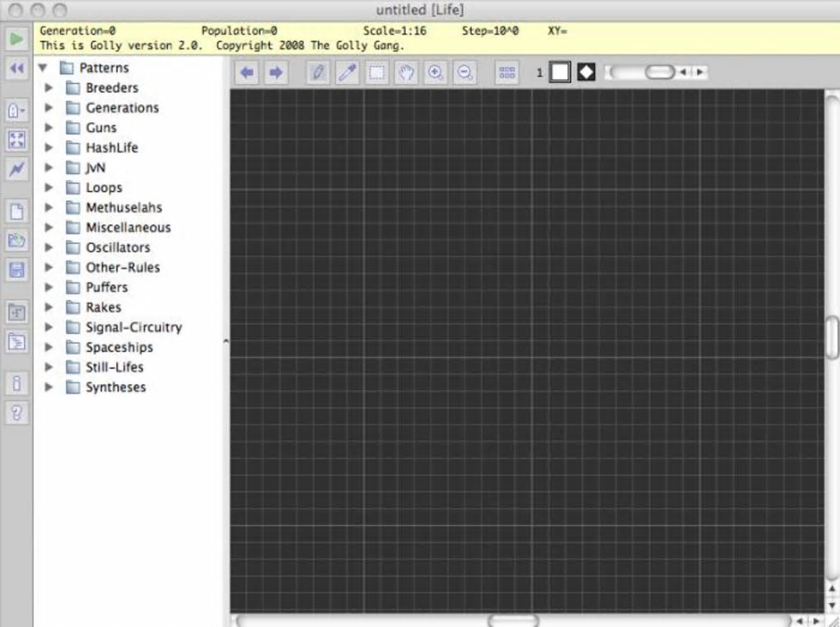
Task: Expand the Guns folder
Action: tap(49, 128)
